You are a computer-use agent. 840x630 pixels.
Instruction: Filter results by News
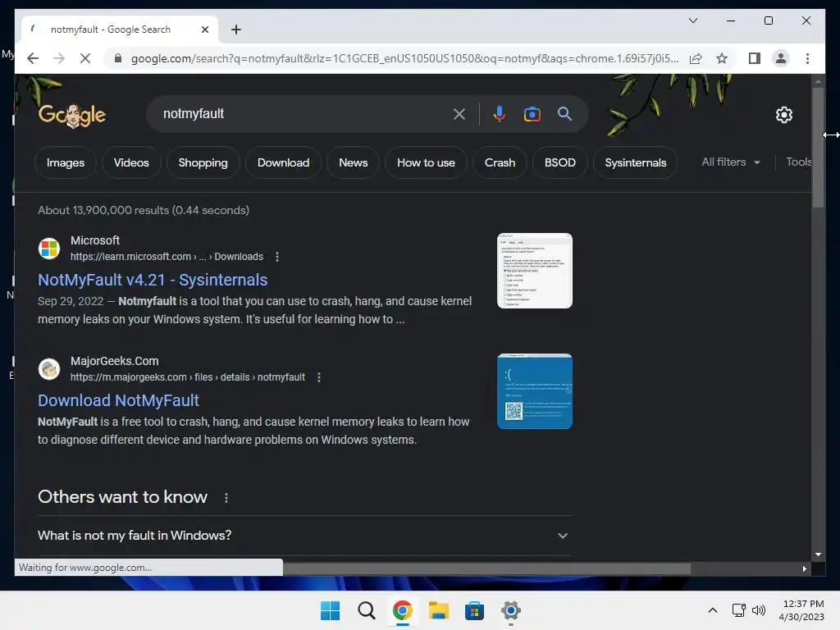pos(353,162)
